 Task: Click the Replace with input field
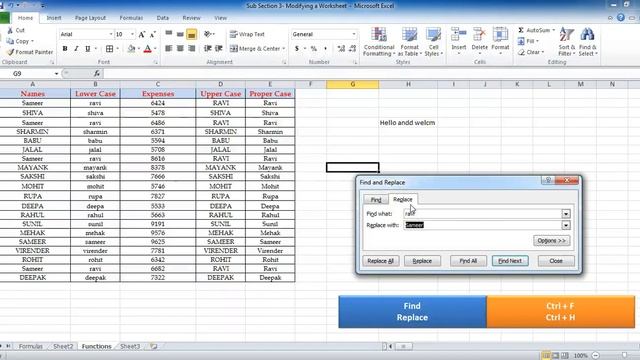pos(482,225)
